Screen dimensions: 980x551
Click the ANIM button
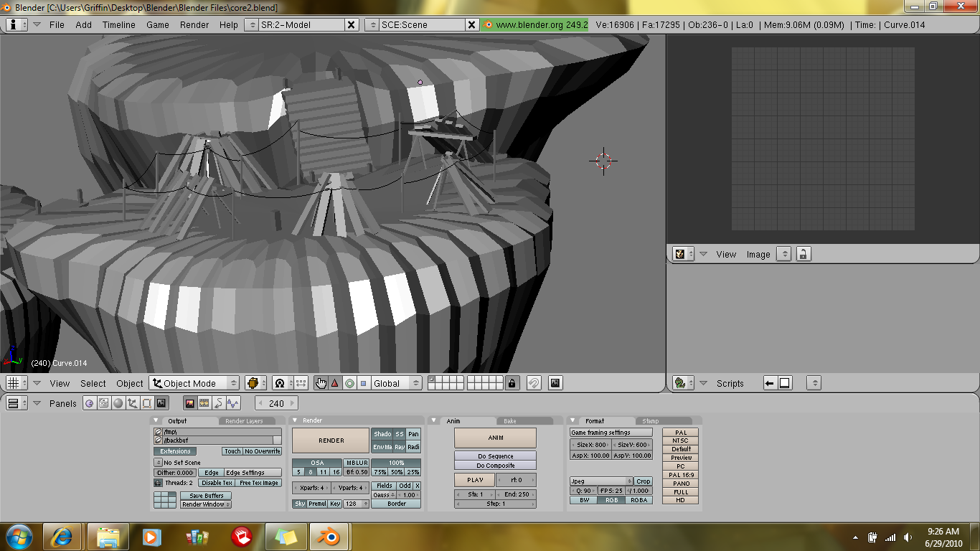click(495, 438)
